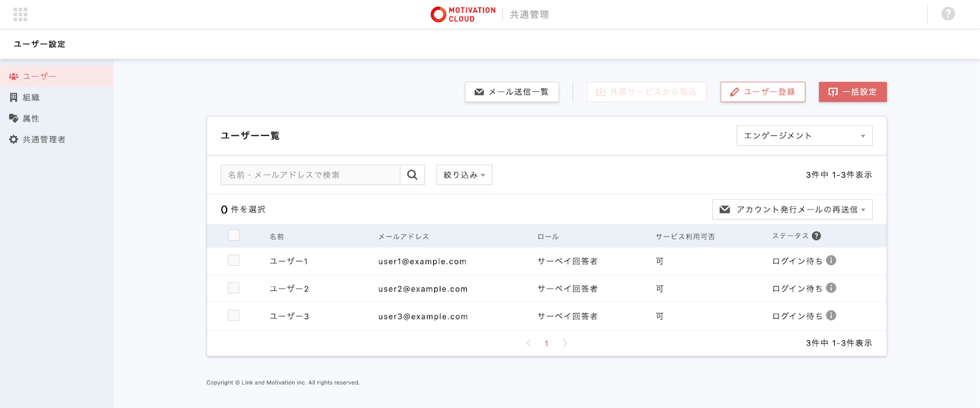Open the app grid launcher icon
This screenshot has width=980, height=408.
20,14
